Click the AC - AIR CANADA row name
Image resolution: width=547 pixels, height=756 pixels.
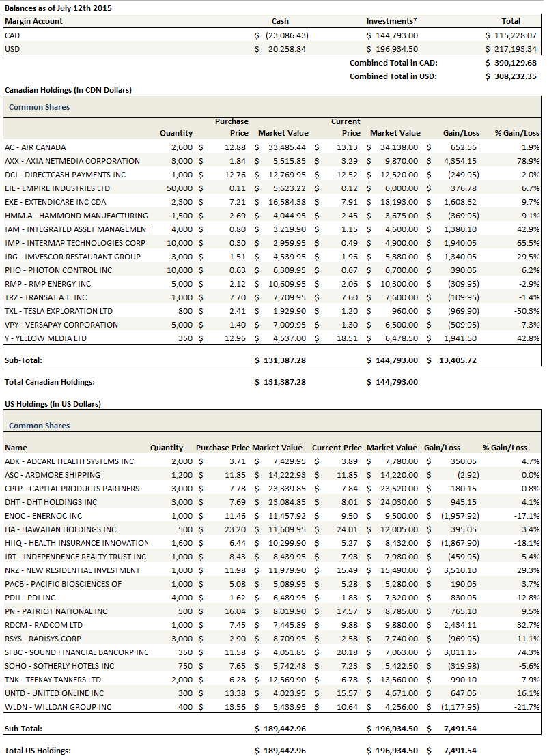coord(35,147)
